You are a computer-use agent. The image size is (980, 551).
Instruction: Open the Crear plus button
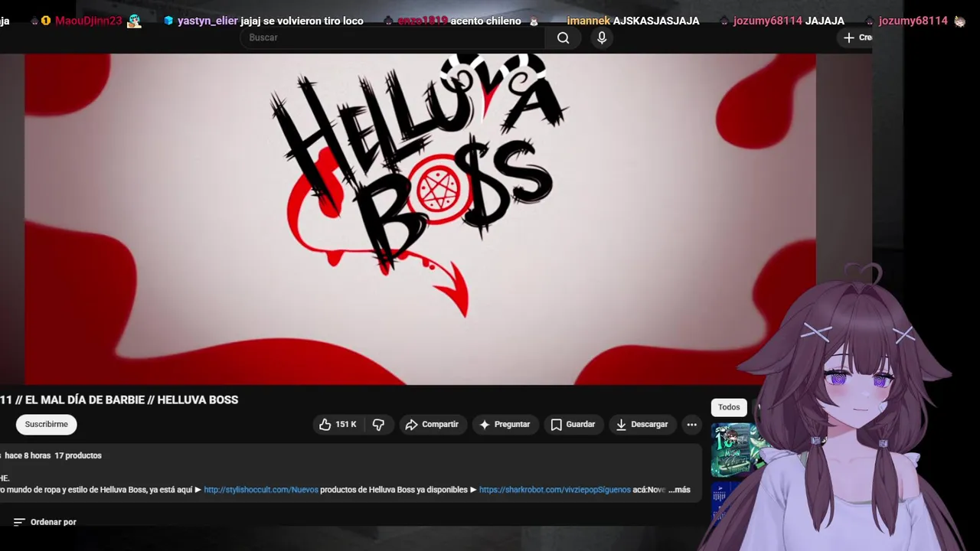pos(857,37)
